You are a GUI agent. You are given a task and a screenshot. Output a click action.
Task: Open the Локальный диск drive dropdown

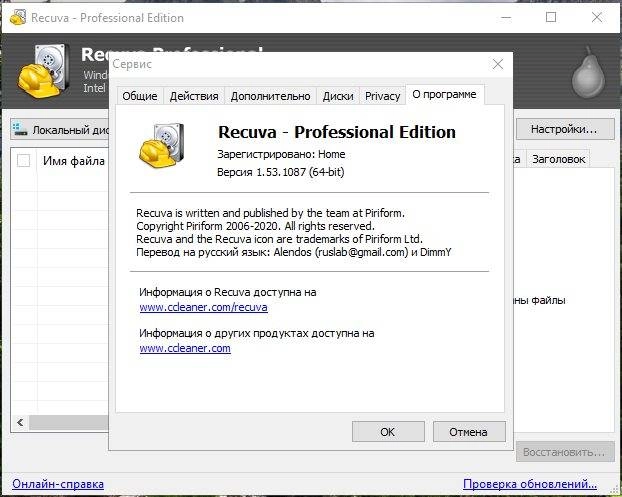(x=60, y=130)
